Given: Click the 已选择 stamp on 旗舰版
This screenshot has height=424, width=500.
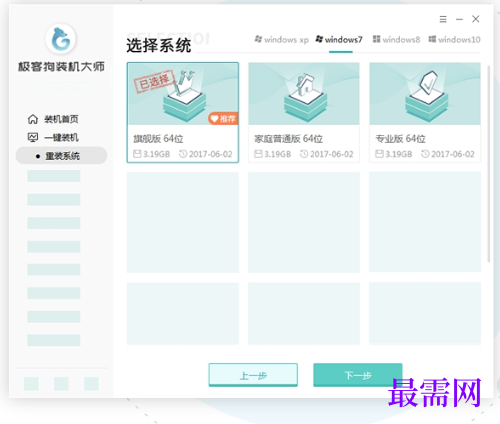Looking at the screenshot, I should [x=154, y=81].
